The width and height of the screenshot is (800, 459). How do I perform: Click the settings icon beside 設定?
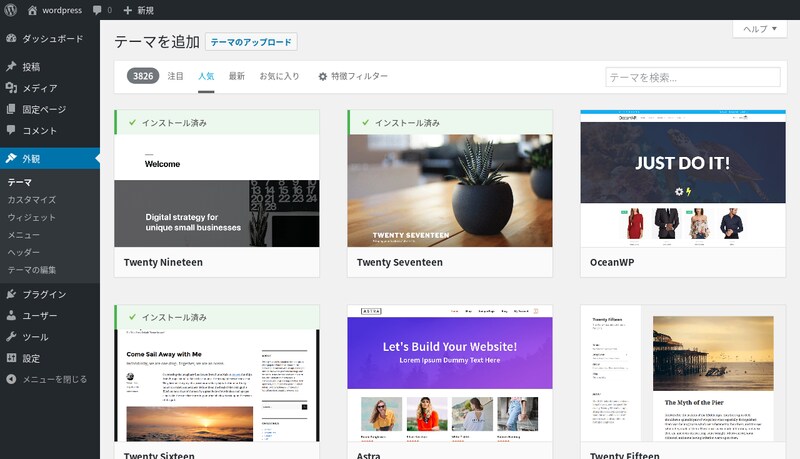pos(11,358)
